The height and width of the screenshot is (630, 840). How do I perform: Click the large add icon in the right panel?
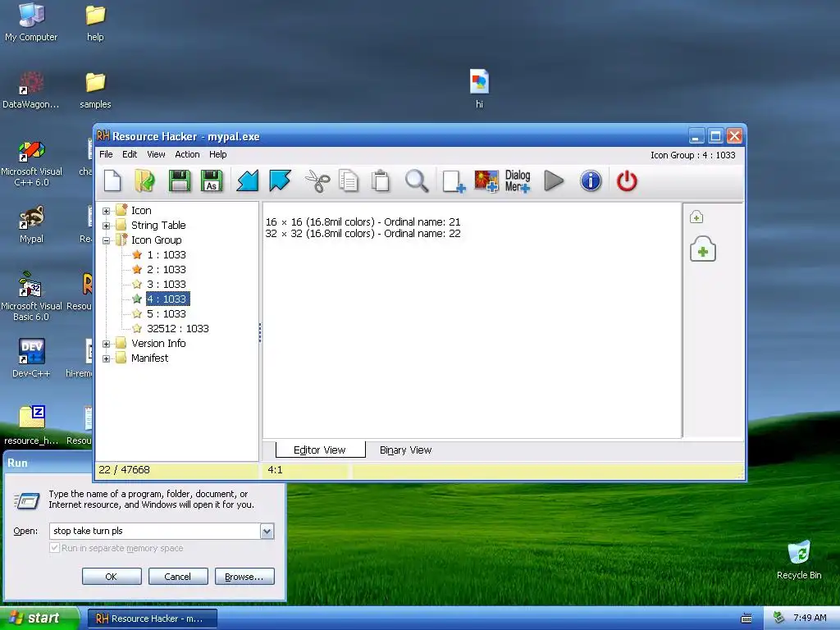click(x=703, y=249)
